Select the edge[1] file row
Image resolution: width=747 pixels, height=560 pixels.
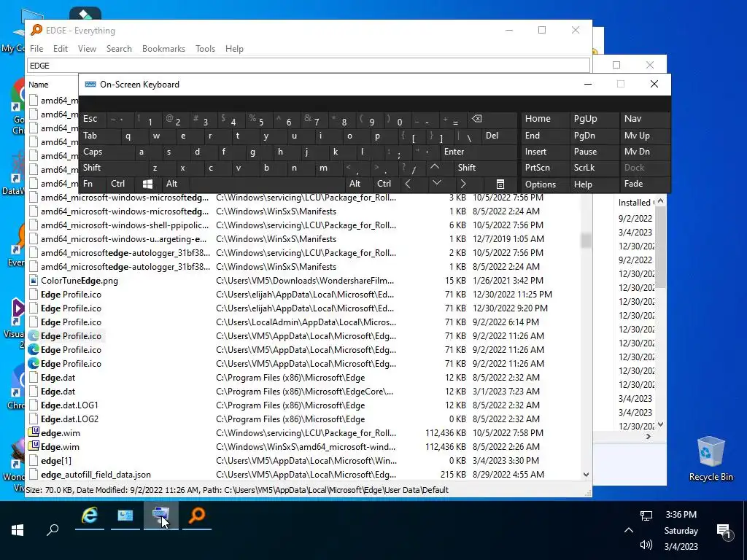pyautogui.click(x=303, y=461)
